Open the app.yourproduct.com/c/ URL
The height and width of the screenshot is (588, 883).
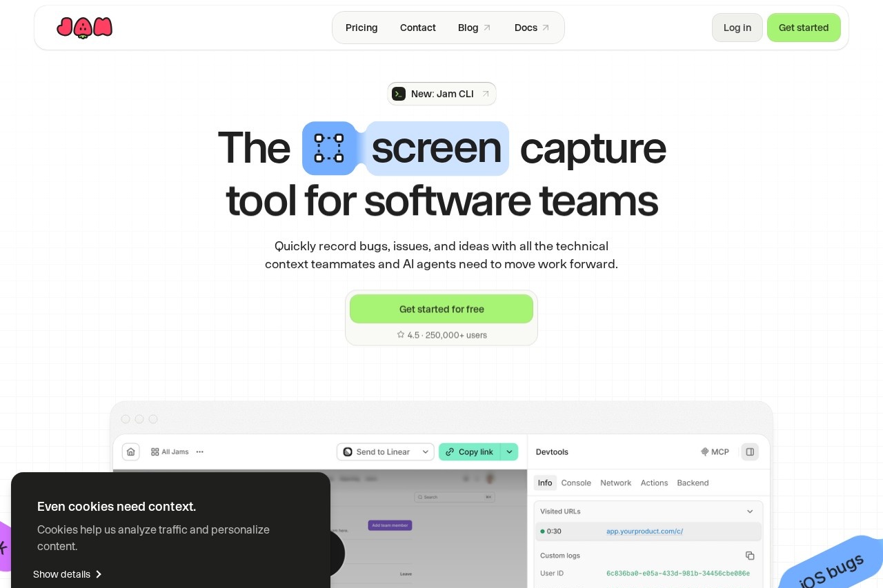(644, 531)
